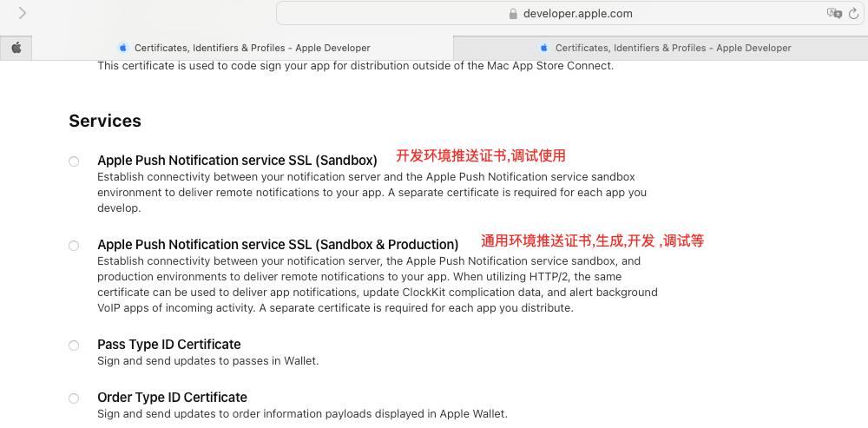The height and width of the screenshot is (428, 868).
Task: Click the second tab's Apple Developer favicon
Action: 544,48
